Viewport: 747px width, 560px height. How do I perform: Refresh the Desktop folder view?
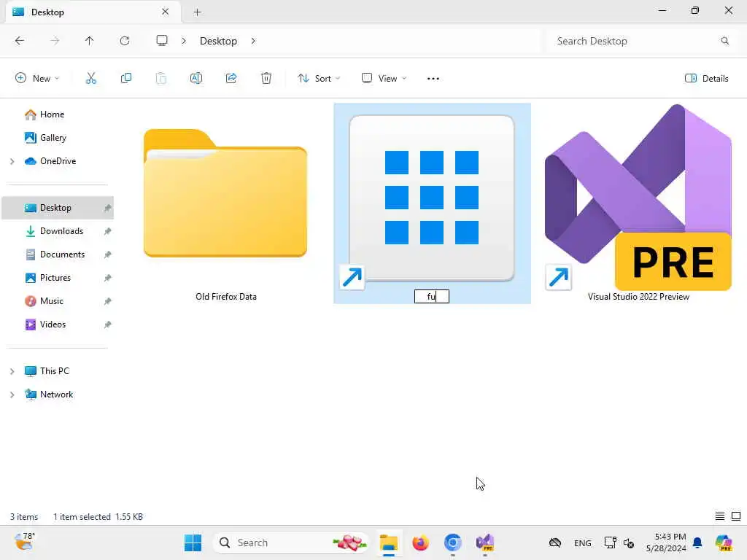click(125, 41)
